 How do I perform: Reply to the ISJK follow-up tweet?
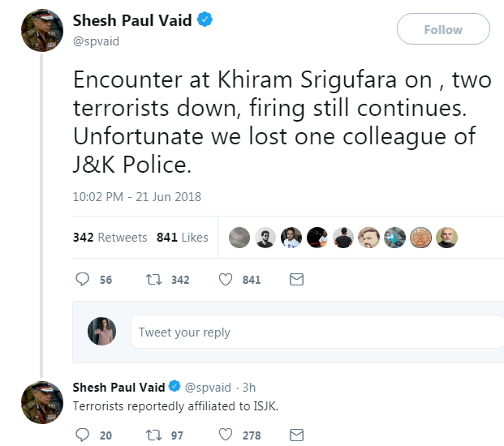coord(82,435)
